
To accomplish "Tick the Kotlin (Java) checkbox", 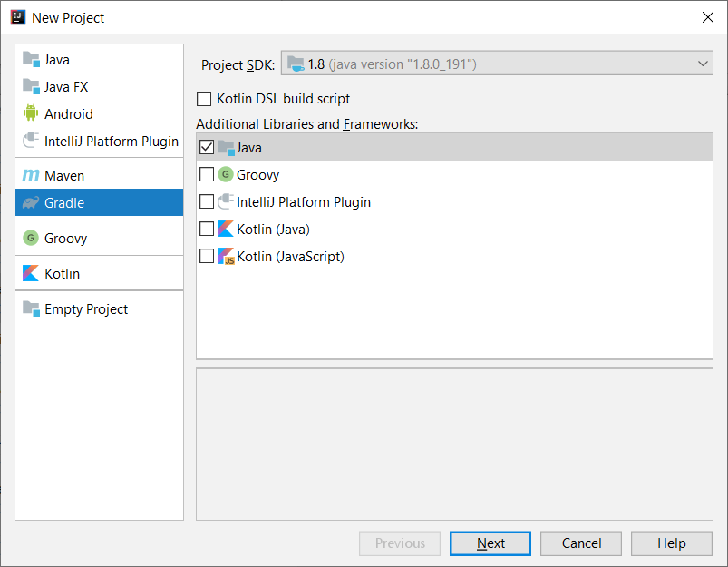I will [207, 229].
